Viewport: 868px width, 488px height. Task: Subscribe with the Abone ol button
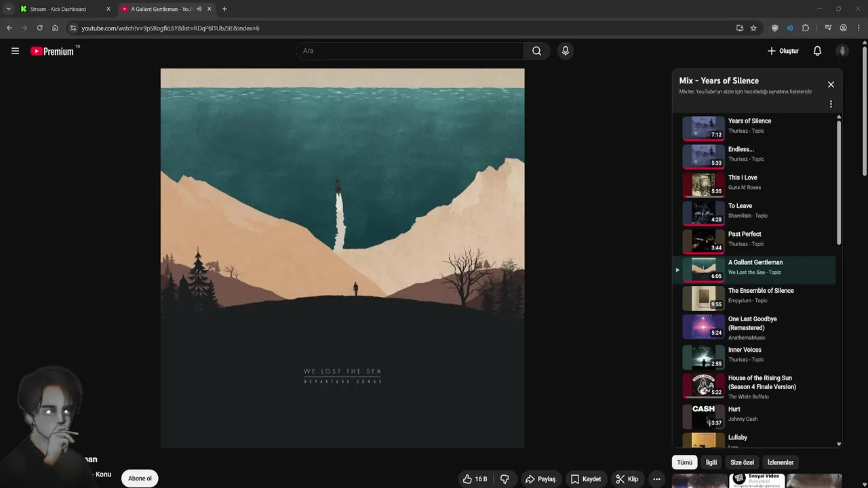[x=140, y=479]
